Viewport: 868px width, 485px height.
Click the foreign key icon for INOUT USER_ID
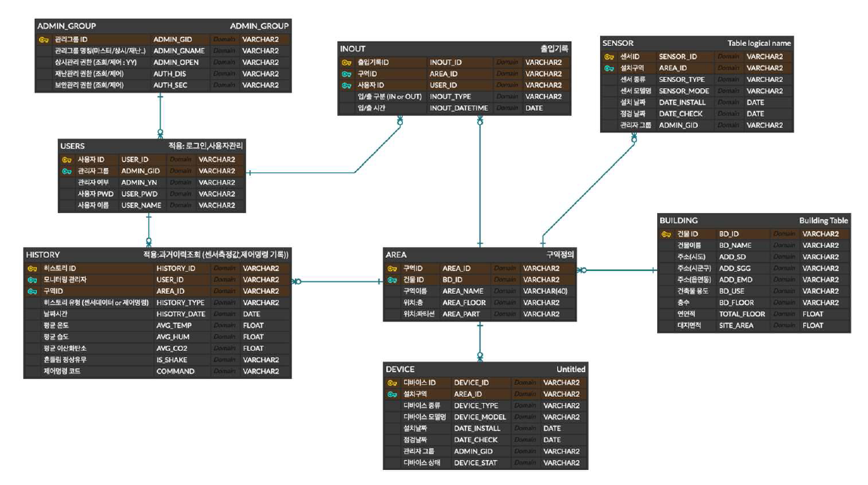point(346,85)
